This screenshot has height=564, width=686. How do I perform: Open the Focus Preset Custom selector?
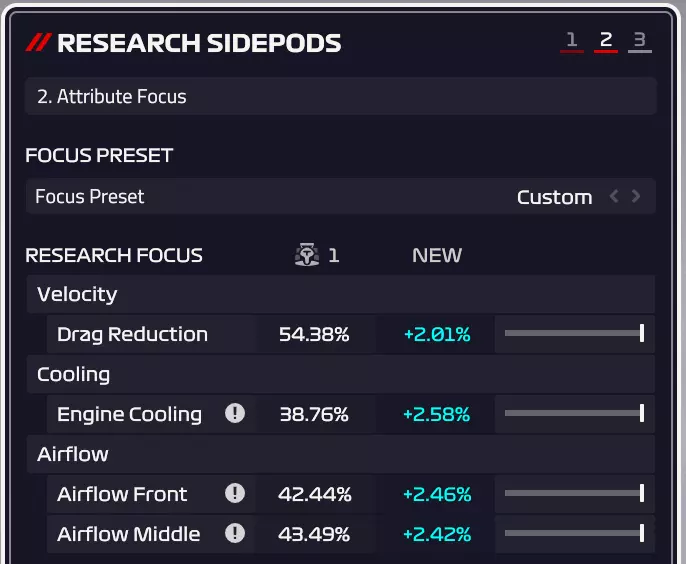tap(554, 197)
